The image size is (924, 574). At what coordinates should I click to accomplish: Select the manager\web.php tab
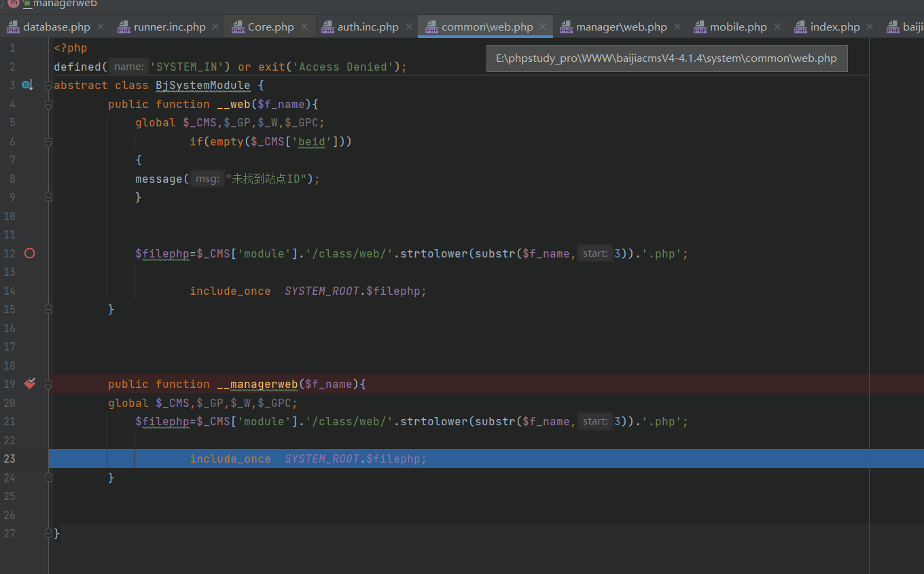tap(622, 27)
